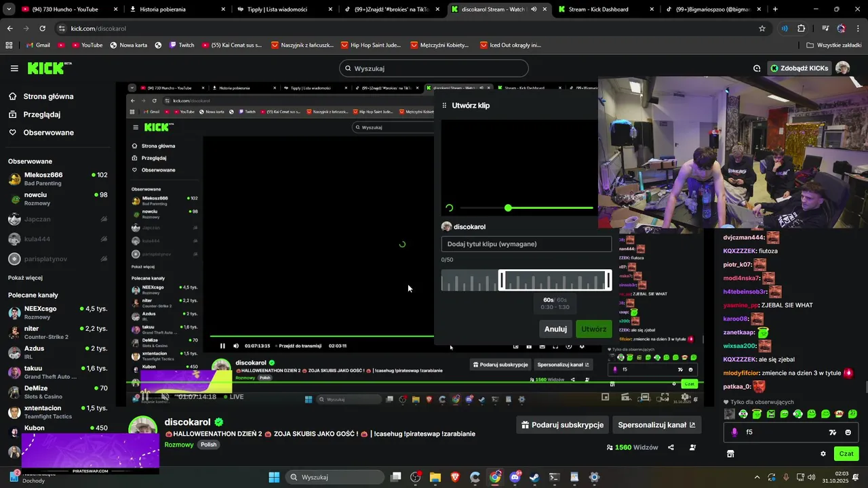Click the clip creation icon on player

625,396
